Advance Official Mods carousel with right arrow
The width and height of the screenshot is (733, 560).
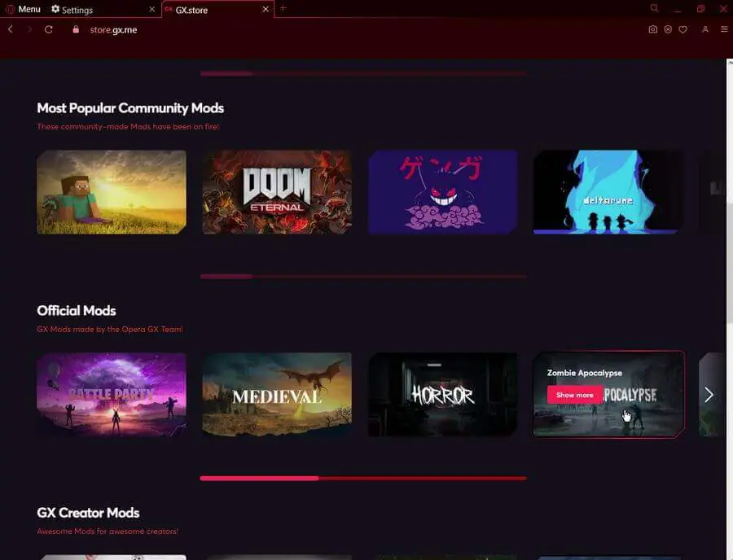point(709,395)
